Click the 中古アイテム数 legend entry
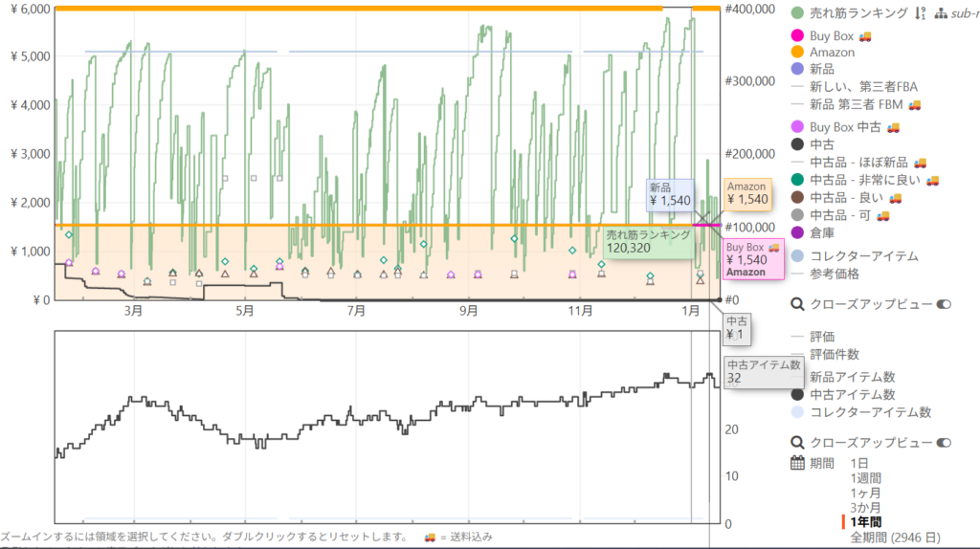980x549 pixels. 852,394
